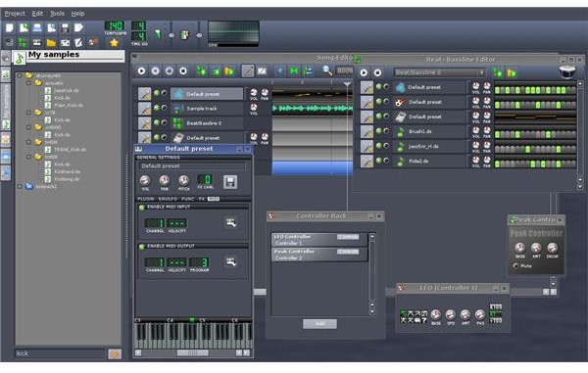This screenshot has width=588, height=373.
Task: Click Beat/Bassline 0 track name button
Action: tap(207, 123)
